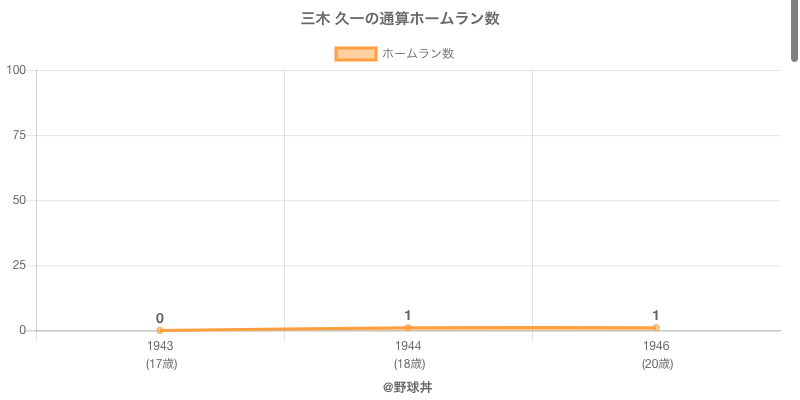Click the "0" value label above 1943
The height and width of the screenshot is (400, 800).
tap(160, 318)
